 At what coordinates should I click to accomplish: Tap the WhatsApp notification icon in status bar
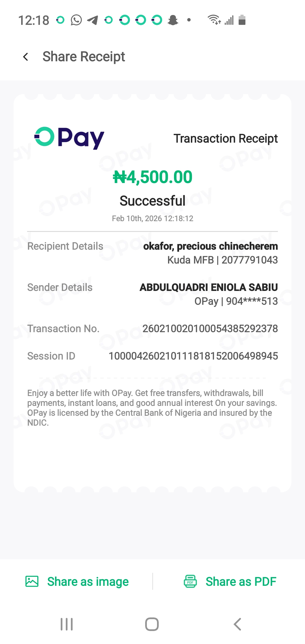(x=76, y=20)
